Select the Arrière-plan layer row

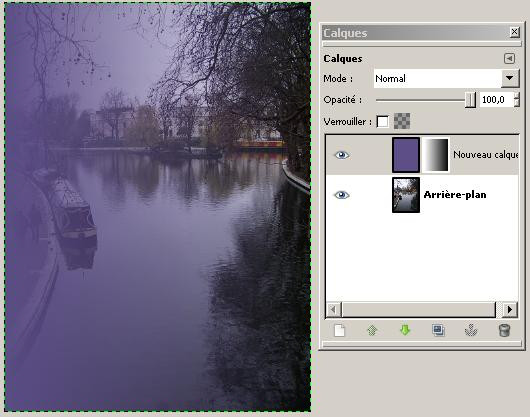(422, 195)
